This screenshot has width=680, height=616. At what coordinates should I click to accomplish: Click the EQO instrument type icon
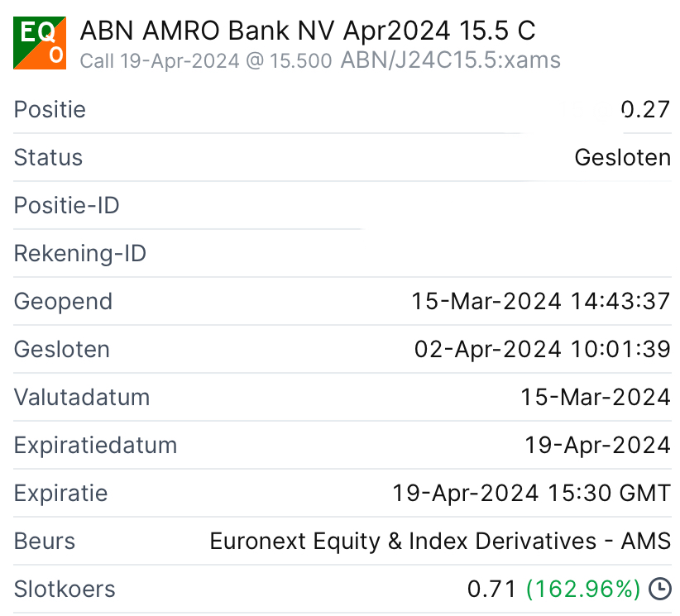click(40, 44)
